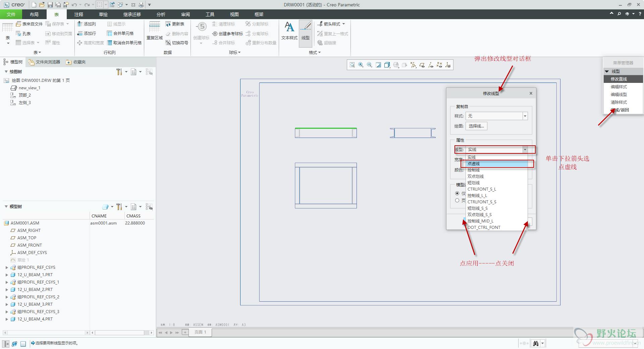The height and width of the screenshot is (349, 644).
Task: Switch to Favorites (收藏夹) tab
Action: click(76, 62)
